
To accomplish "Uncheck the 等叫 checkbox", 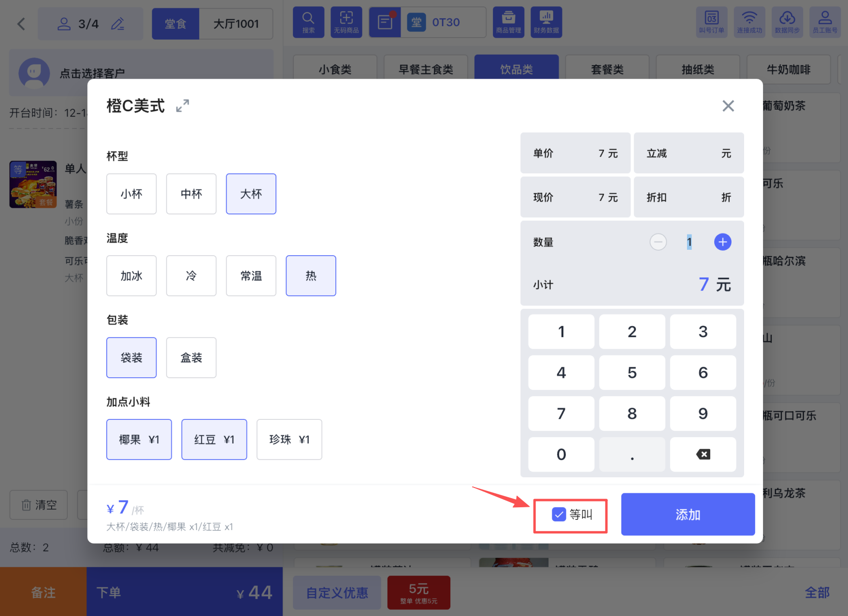I will [x=559, y=515].
